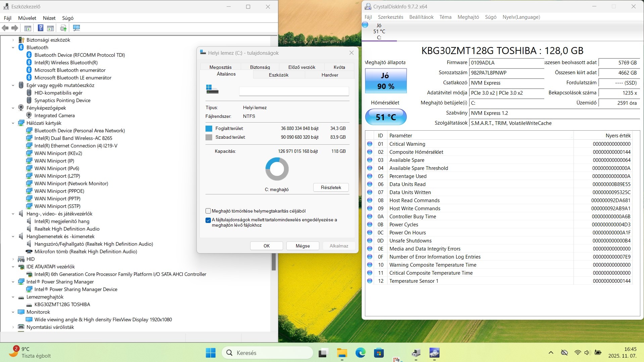Screen dimensions: 644x362
Task: Click the show/hide console tree toolbar icon
Action: pyautogui.click(x=28, y=28)
